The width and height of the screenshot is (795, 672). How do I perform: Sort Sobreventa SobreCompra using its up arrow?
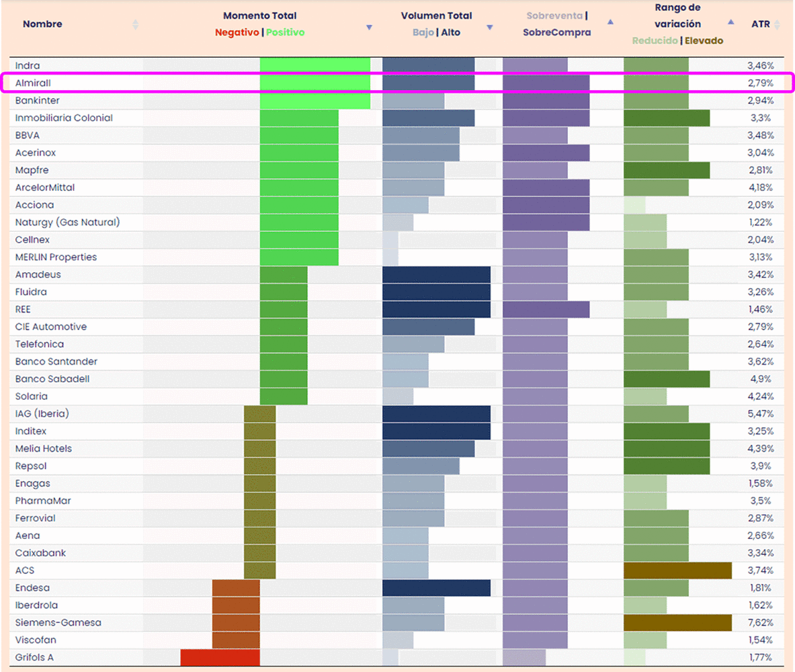pos(610,22)
